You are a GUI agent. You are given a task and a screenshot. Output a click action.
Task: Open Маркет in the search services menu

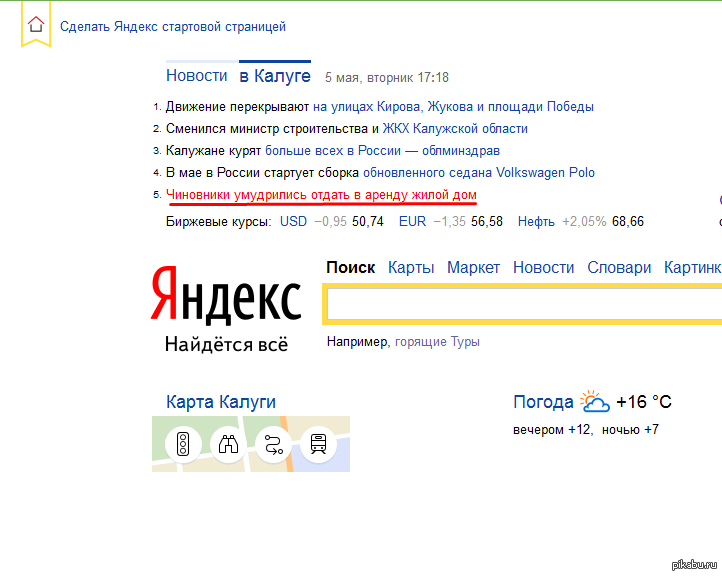(473, 267)
